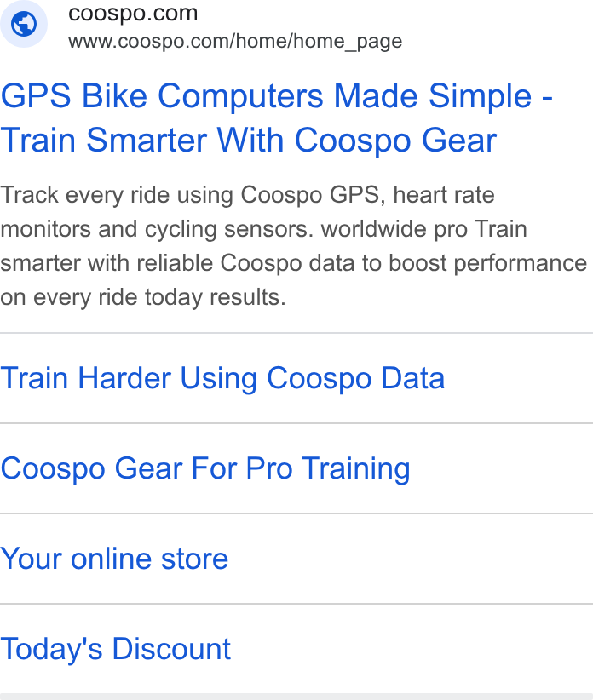Click description line mentioning boost performance
This screenshot has width=593, height=700.
[x=293, y=263]
